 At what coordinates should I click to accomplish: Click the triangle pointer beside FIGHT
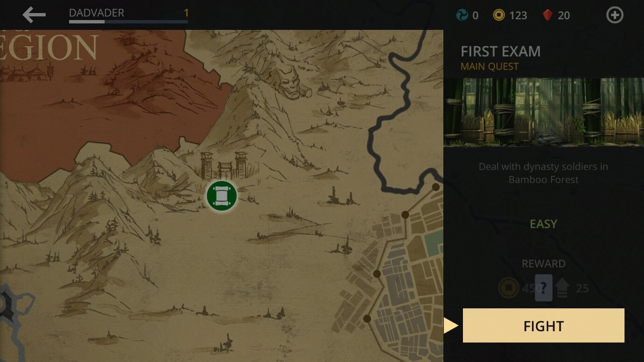[451, 326]
